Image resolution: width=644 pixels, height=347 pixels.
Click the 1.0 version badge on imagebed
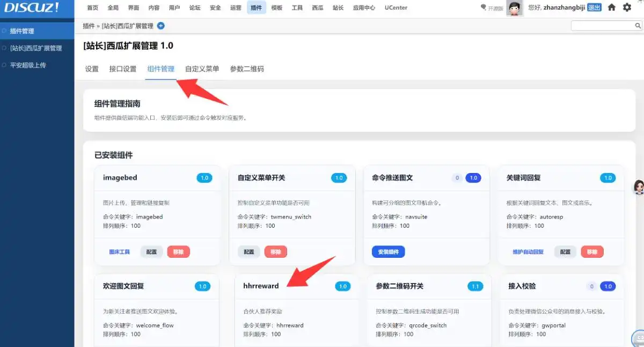[203, 178]
